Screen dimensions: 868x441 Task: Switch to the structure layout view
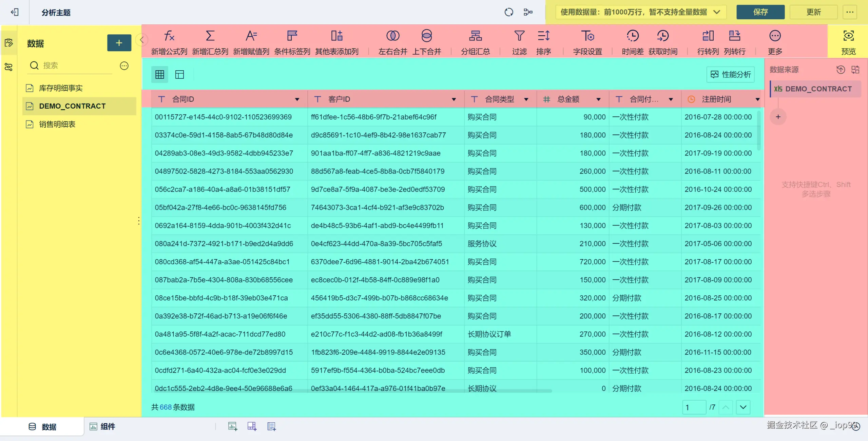[x=179, y=74]
